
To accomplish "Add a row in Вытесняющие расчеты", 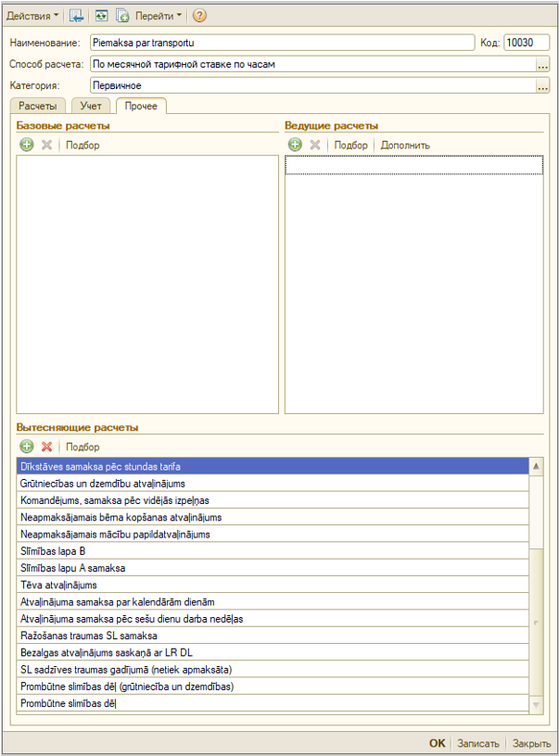I will 27,447.
